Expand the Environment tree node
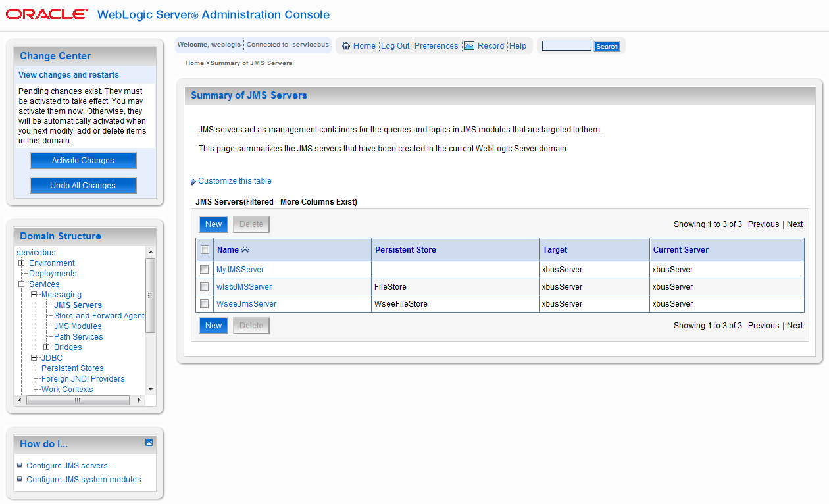This screenshot has width=829, height=504. tap(22, 263)
